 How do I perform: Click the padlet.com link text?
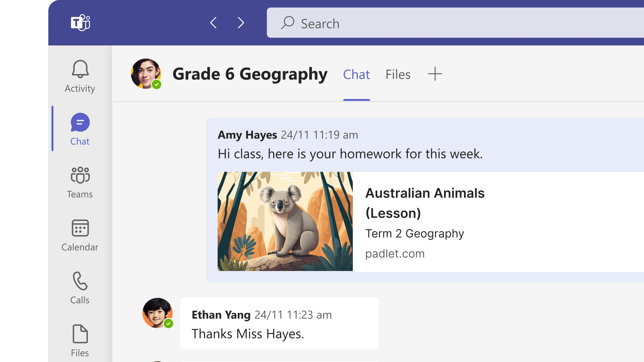tap(395, 253)
